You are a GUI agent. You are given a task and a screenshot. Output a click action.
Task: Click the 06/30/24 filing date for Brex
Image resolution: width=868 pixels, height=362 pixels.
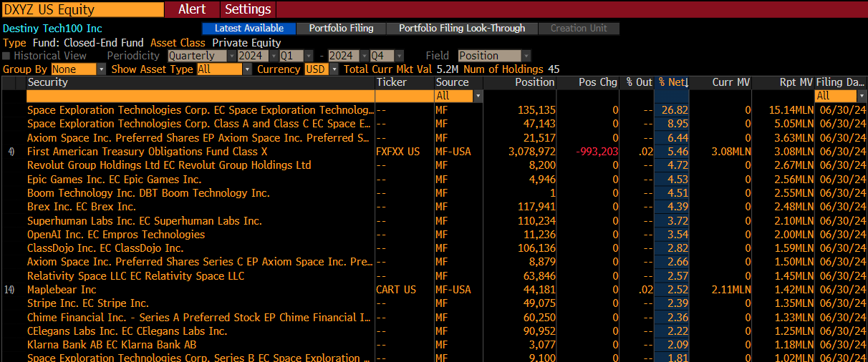(x=842, y=207)
